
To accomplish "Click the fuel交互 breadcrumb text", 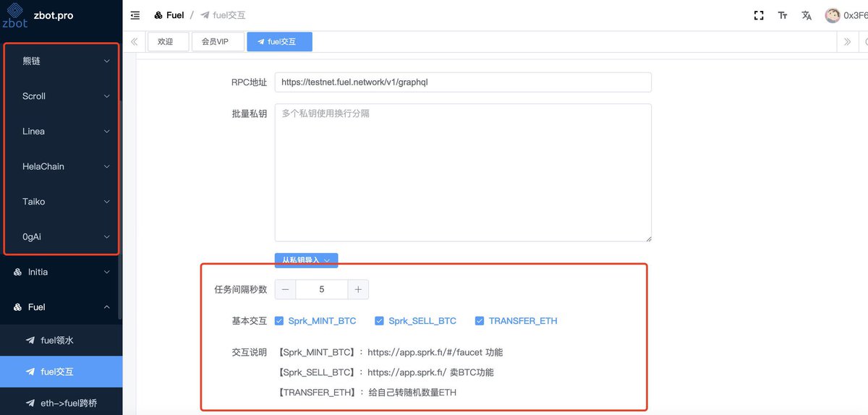I will pos(229,15).
